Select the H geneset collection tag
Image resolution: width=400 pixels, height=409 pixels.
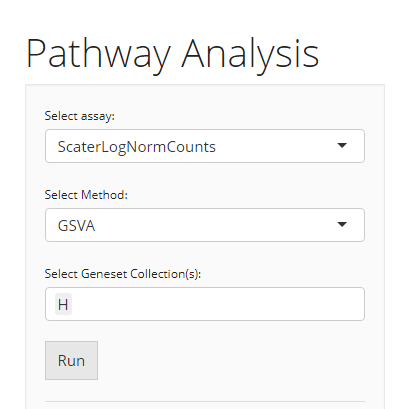coord(63,304)
